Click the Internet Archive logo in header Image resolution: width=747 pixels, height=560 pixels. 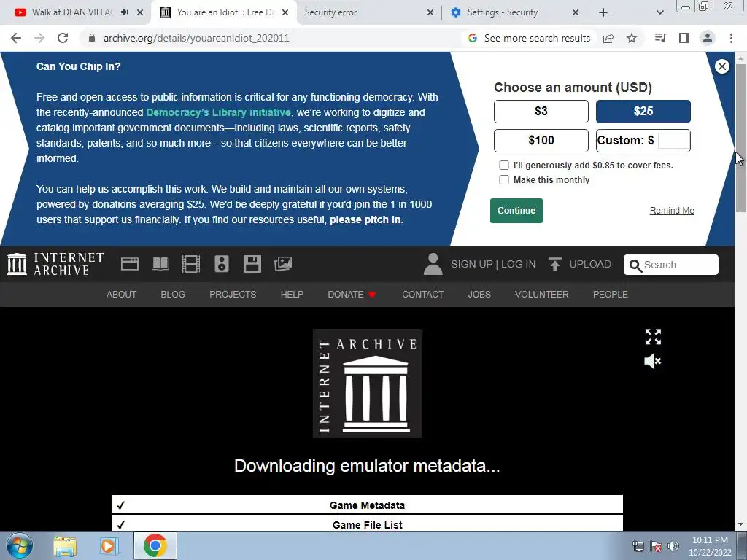[55, 264]
